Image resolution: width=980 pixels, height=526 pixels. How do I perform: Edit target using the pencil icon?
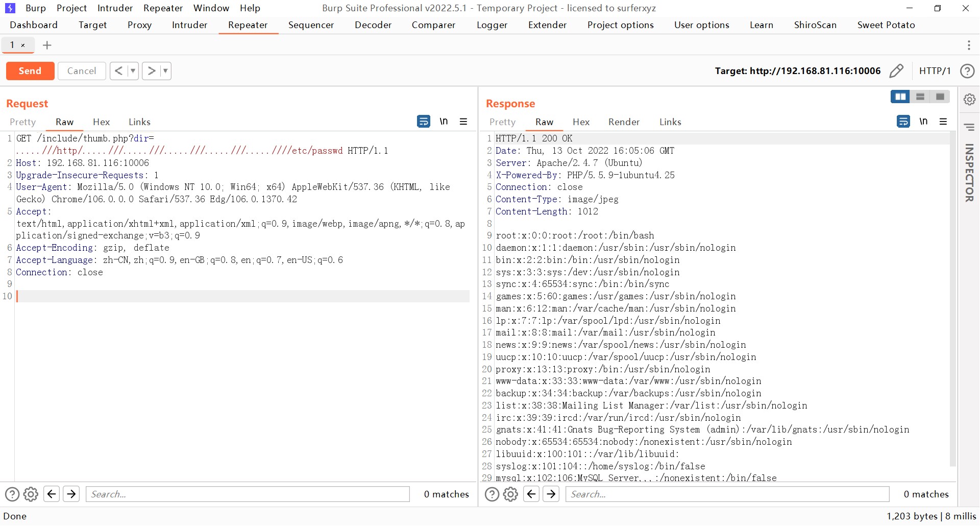[896, 71]
